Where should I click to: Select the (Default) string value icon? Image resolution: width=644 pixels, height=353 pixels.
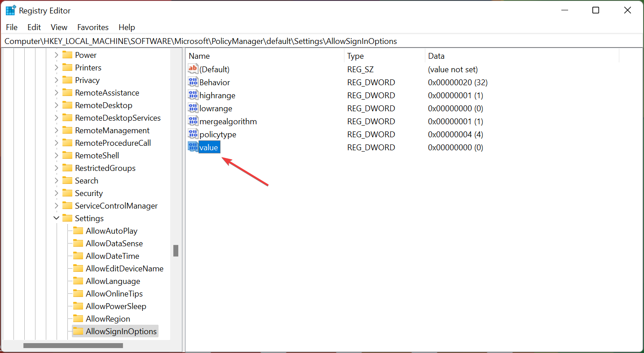click(x=193, y=69)
